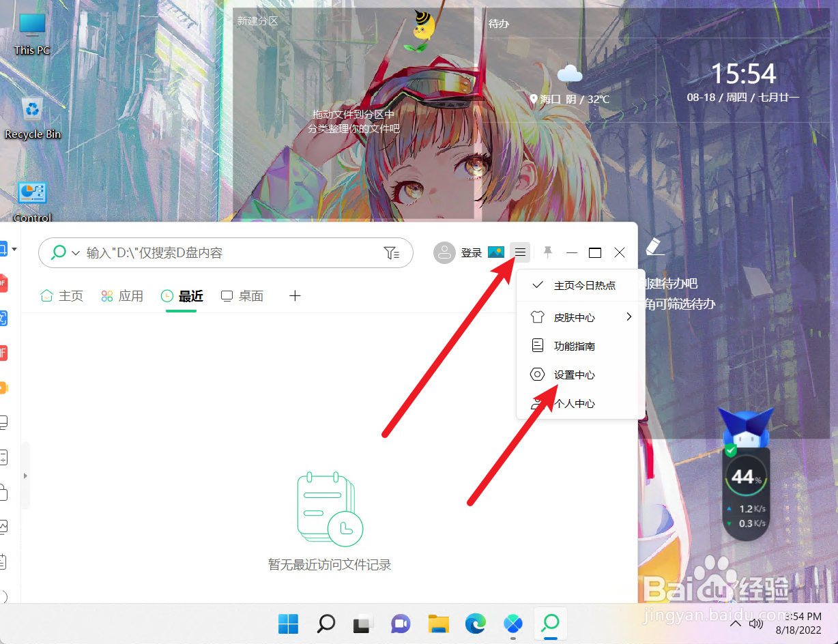This screenshot has width=838, height=644.
Task: Open File Explorer in taskbar
Action: [438, 623]
